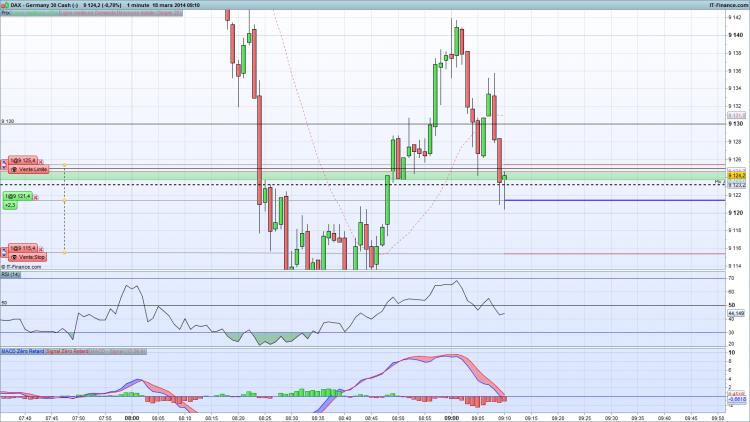
Task: Click the 1 minute timeframe text
Action: tap(138, 5)
